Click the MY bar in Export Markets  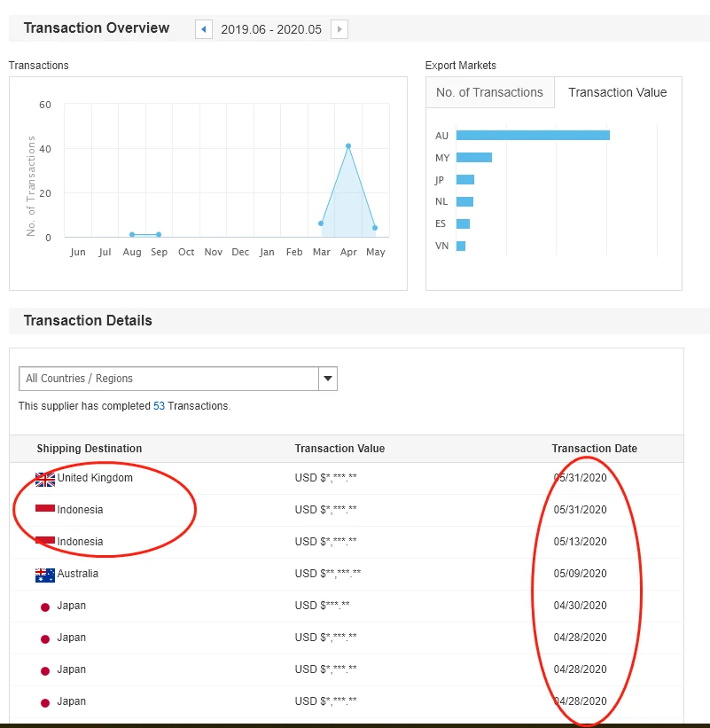[474, 158]
